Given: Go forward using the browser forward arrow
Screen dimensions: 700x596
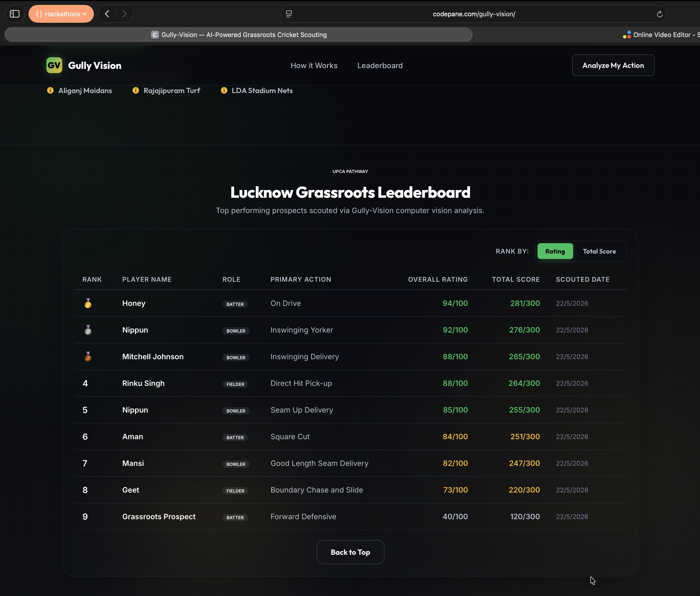Looking at the screenshot, I should click(x=124, y=14).
